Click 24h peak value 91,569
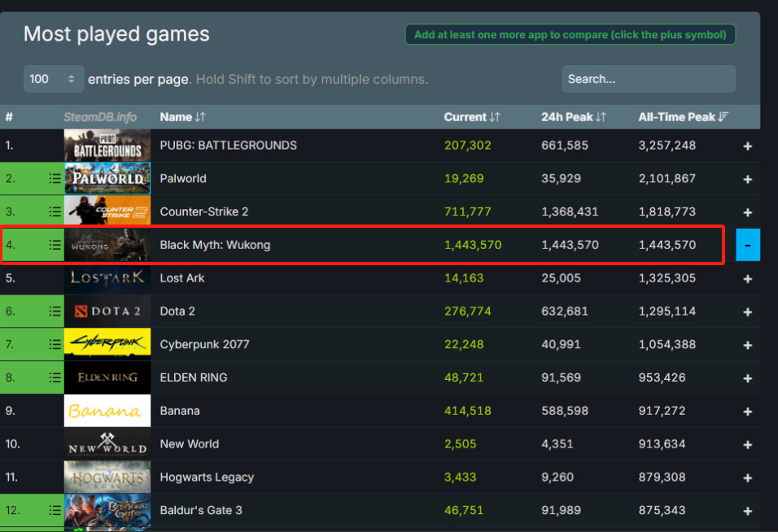 click(x=561, y=377)
